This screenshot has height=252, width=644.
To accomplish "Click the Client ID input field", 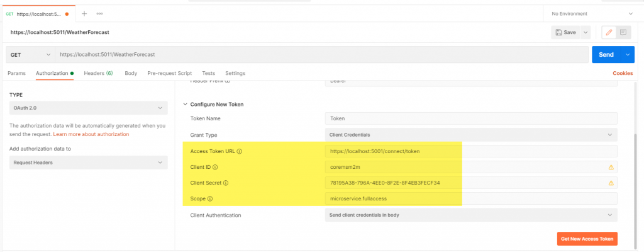I will pyautogui.click(x=471, y=167).
